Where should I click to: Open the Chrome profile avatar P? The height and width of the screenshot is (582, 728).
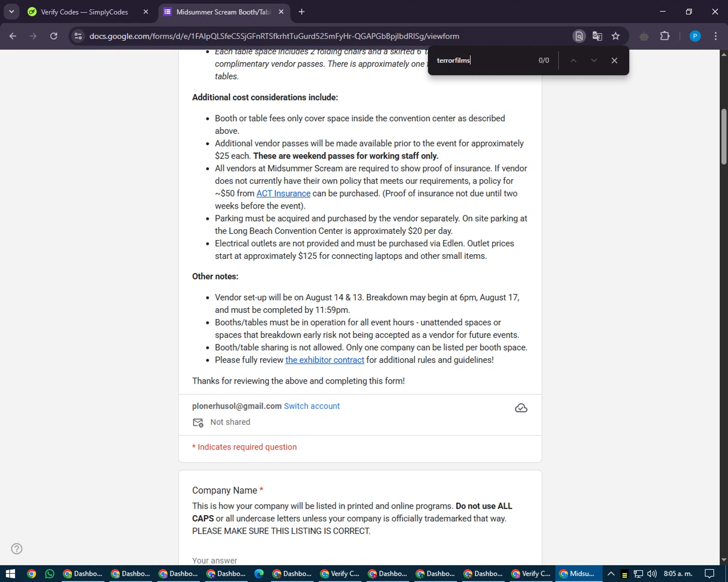695,36
